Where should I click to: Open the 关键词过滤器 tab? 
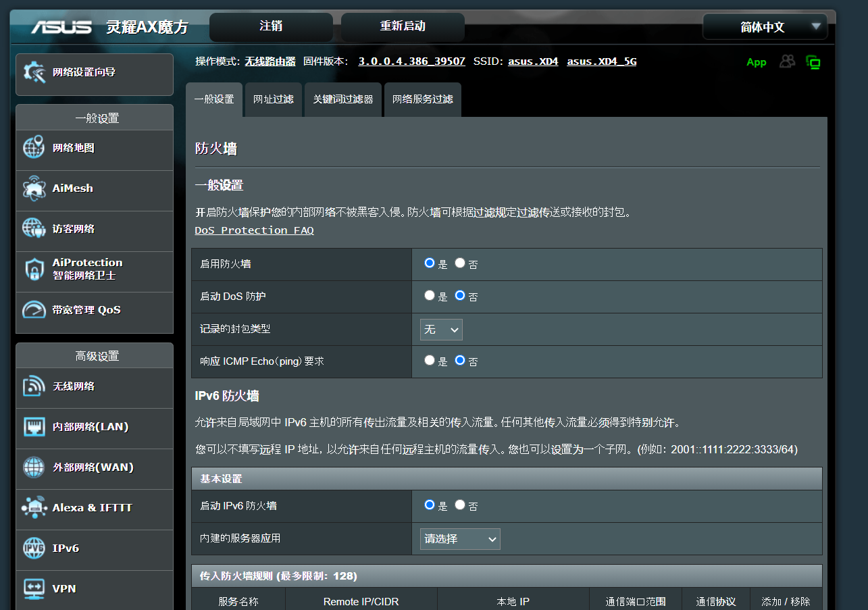(343, 99)
